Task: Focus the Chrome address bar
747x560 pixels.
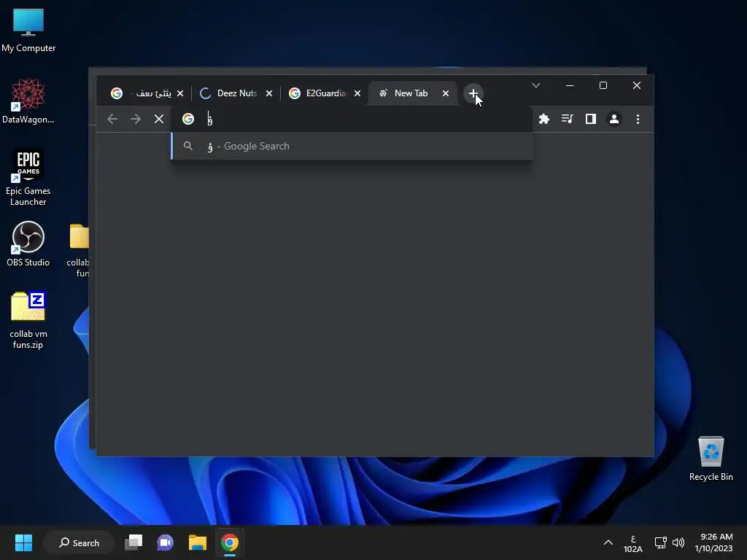Action: click(x=352, y=119)
